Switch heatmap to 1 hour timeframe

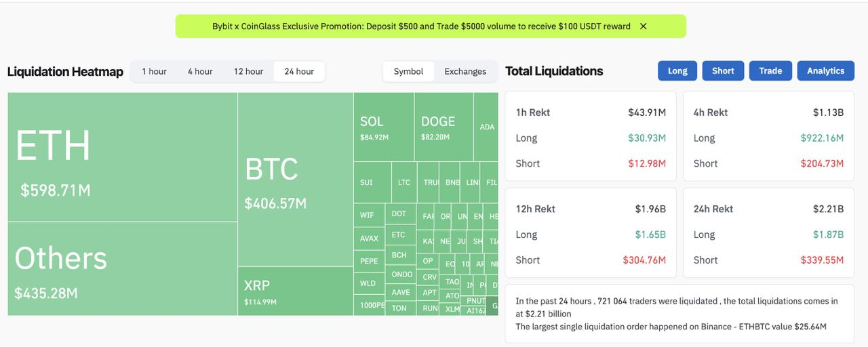tap(154, 71)
